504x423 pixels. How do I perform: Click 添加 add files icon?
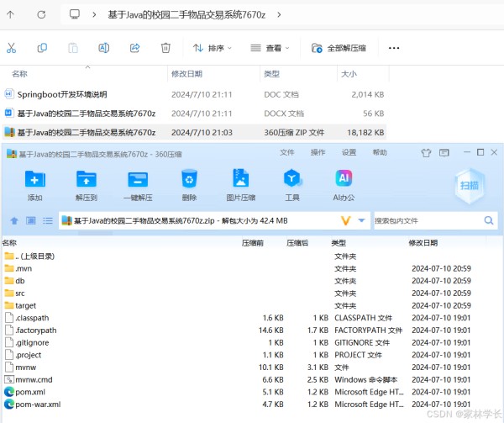click(34, 186)
